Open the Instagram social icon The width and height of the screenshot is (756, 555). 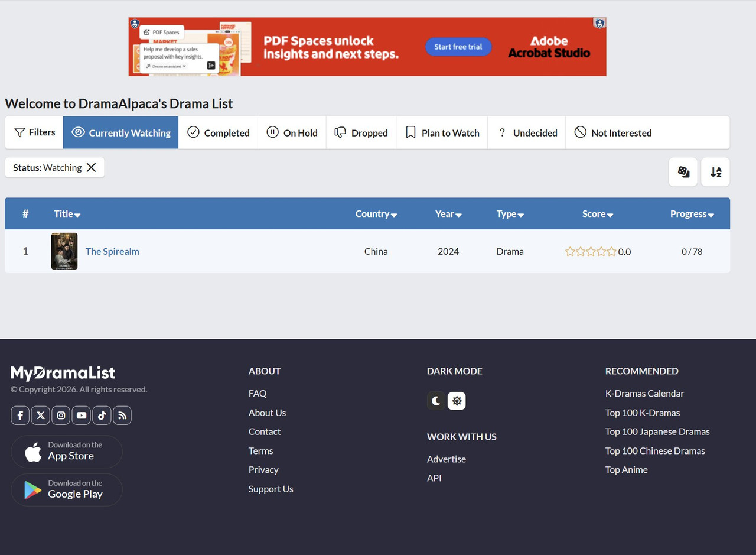[x=61, y=416]
